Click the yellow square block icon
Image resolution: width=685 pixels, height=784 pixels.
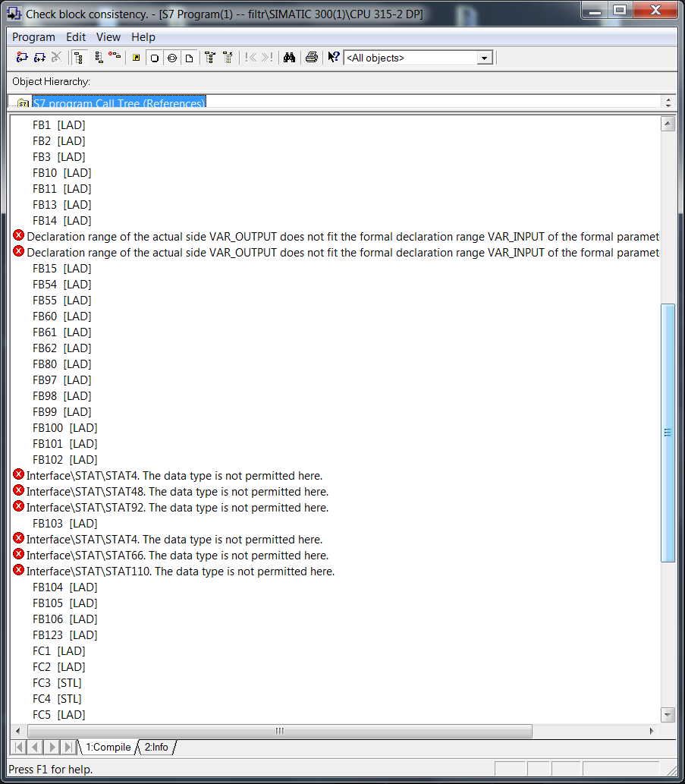[x=136, y=58]
